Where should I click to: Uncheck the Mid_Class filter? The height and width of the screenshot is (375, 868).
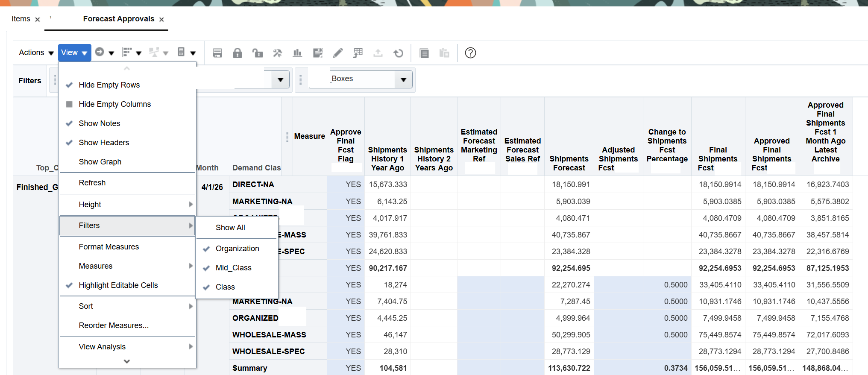click(233, 268)
